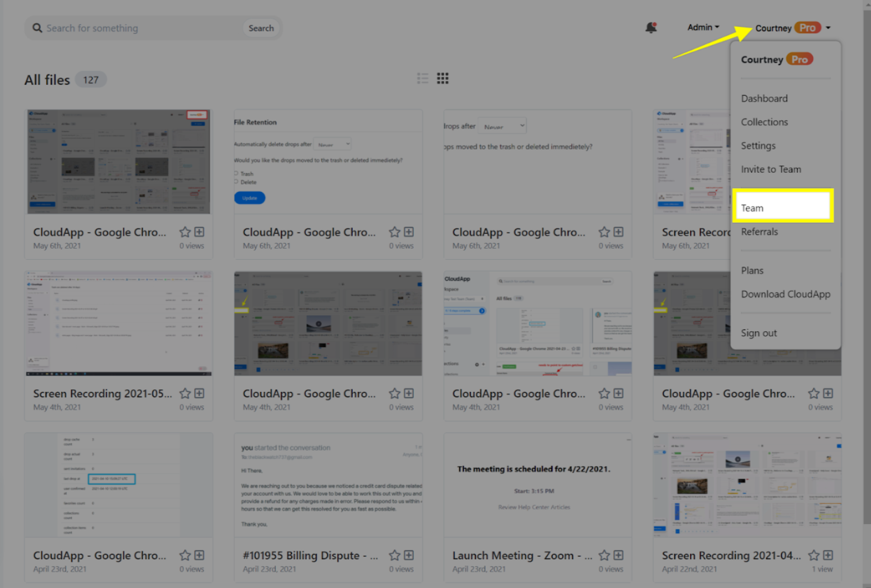Screen dimensions: 871x588
Task: Choose Team in the account menu
Action: click(x=782, y=206)
